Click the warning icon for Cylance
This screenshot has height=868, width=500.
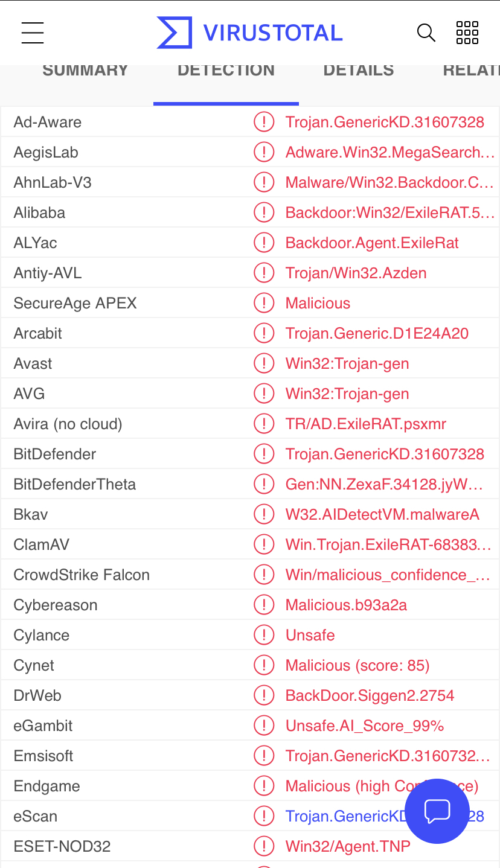click(264, 635)
